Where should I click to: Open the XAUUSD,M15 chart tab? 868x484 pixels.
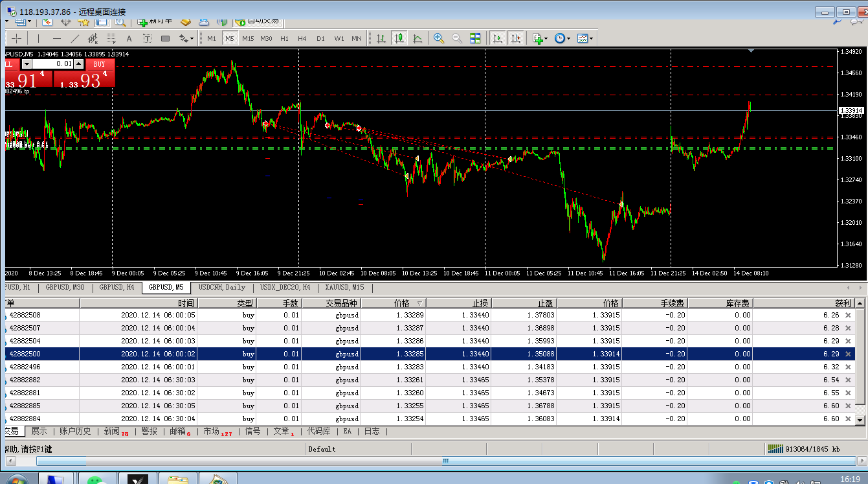(x=345, y=287)
